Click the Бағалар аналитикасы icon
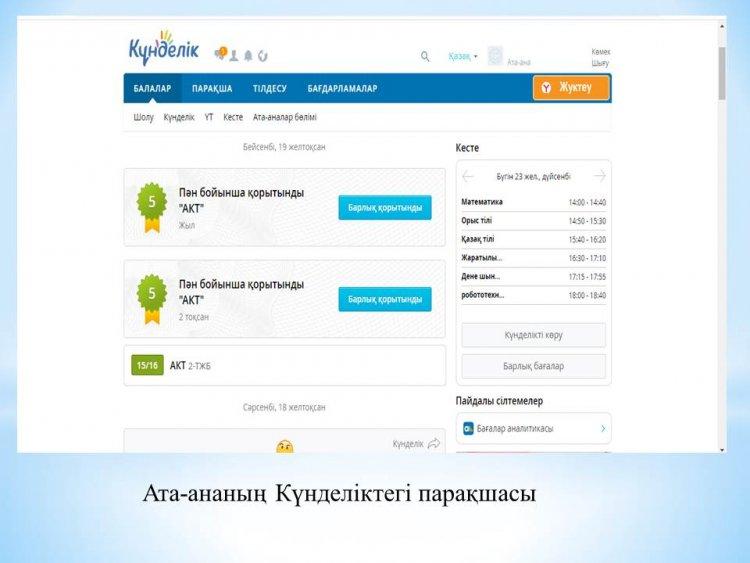The width and height of the screenshot is (750, 563). 468,428
